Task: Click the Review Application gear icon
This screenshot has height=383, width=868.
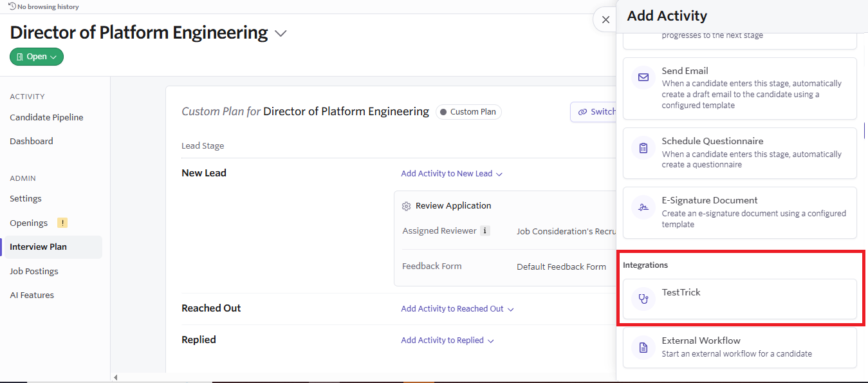Action: (406, 207)
